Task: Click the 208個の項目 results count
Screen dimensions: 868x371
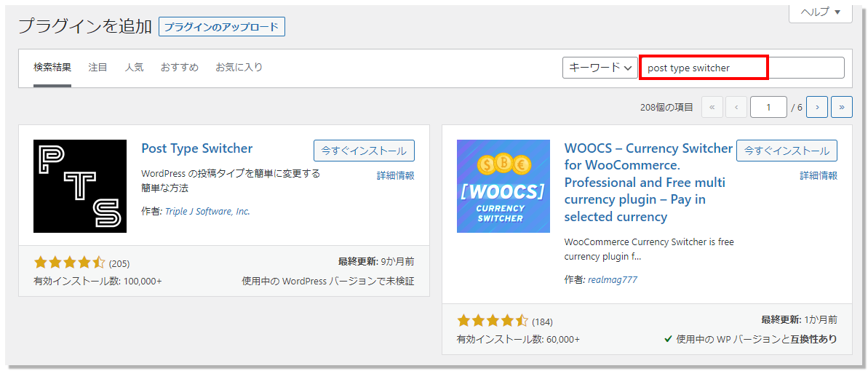Action: tap(666, 108)
